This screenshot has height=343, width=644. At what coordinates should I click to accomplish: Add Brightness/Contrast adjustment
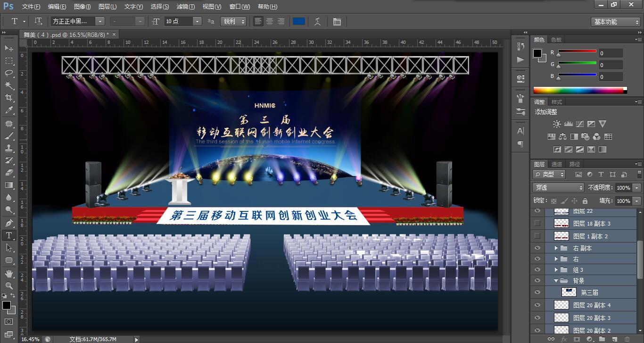(x=557, y=124)
